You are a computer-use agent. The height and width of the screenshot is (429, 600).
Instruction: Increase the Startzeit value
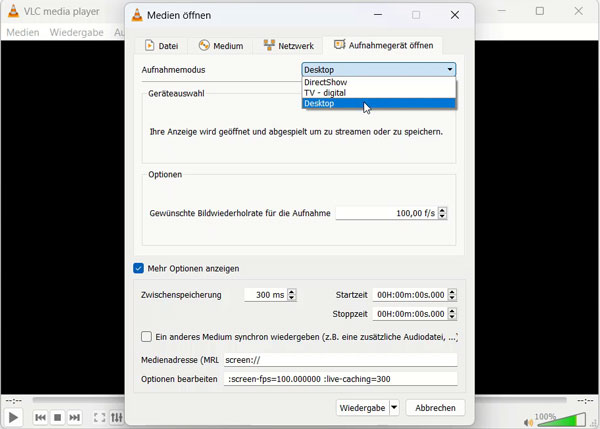pyautogui.click(x=452, y=292)
